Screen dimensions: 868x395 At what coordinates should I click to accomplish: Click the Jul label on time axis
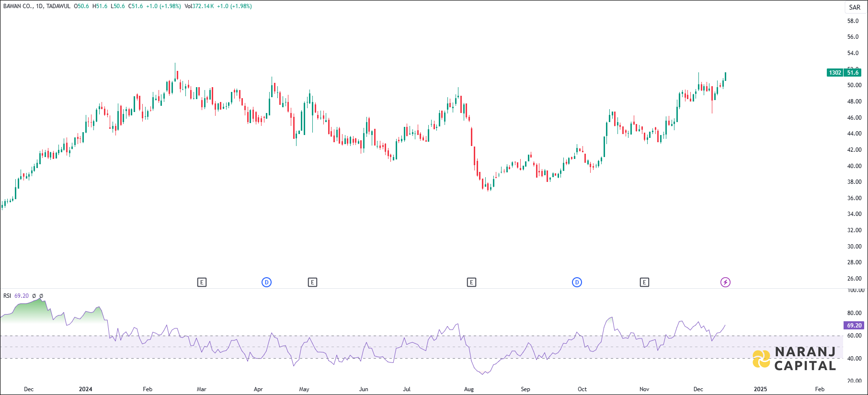[407, 389]
